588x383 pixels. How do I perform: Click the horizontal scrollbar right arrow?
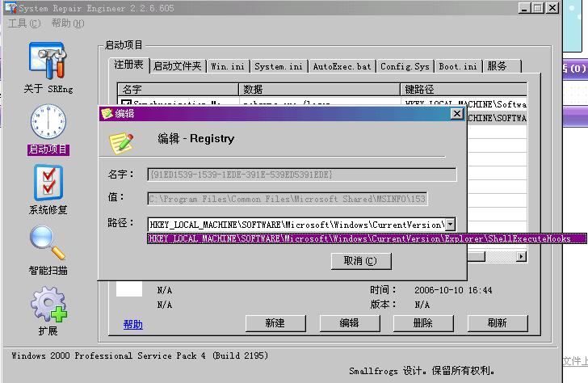point(521,257)
